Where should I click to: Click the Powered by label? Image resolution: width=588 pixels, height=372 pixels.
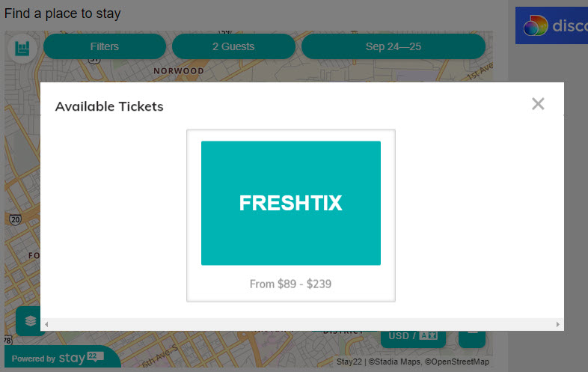tap(34, 359)
